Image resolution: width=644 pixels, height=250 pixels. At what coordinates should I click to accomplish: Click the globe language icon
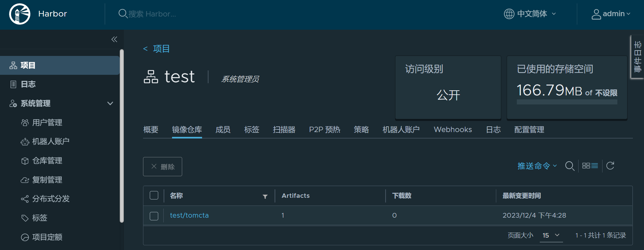pos(509,14)
